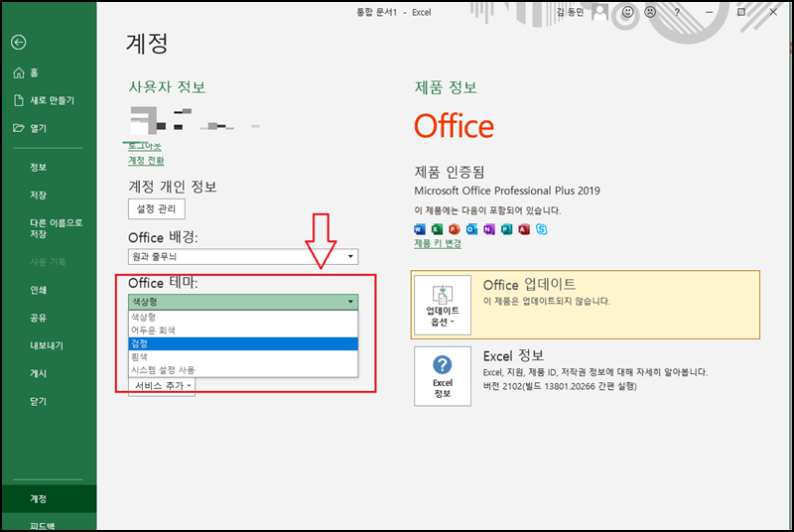Minimize the Excel window
This screenshot has height=532, width=794.
[x=709, y=12]
